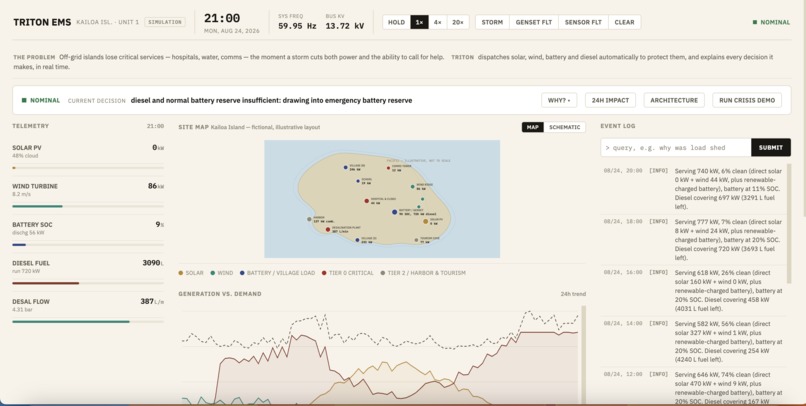Set simulation speed to 20x

(x=457, y=22)
